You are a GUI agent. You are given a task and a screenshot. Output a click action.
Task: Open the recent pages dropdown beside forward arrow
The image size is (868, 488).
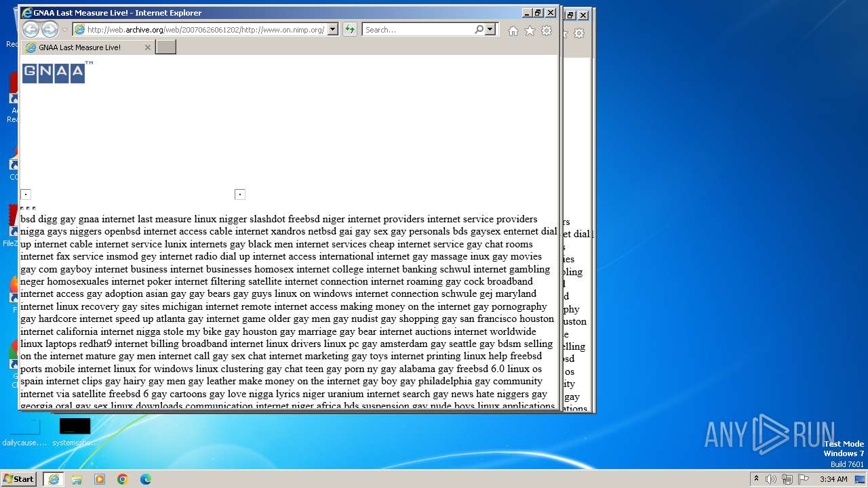point(64,30)
